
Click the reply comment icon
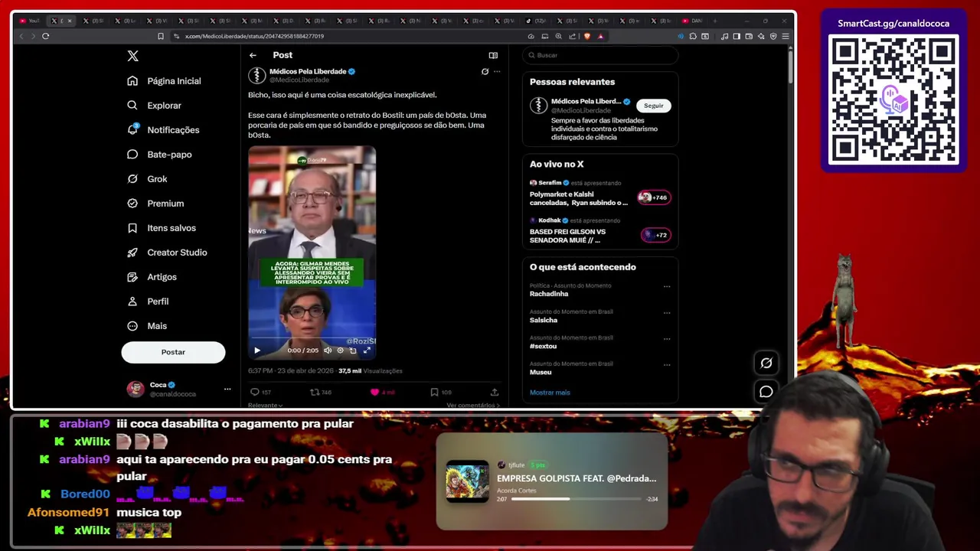255,392
